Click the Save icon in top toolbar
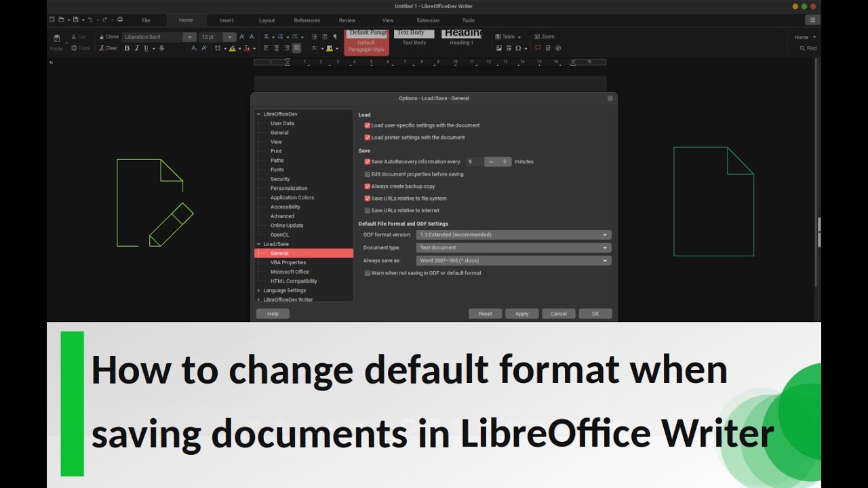Image resolution: width=868 pixels, height=488 pixels. [75, 20]
